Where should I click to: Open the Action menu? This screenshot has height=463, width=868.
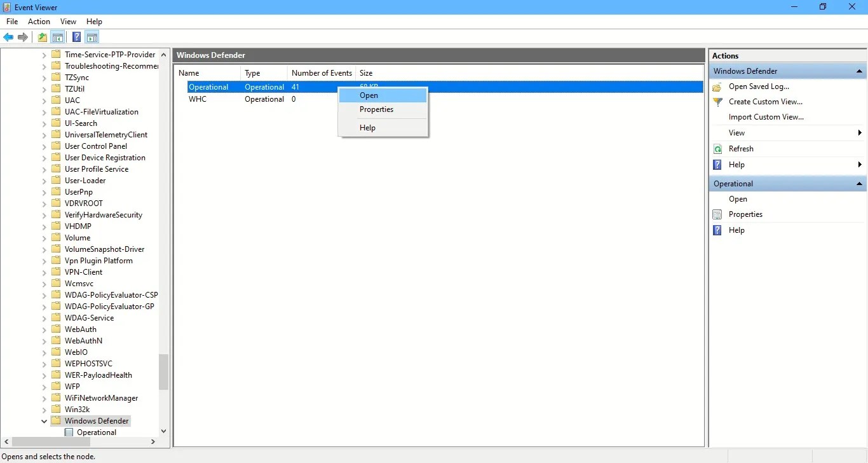tap(39, 21)
